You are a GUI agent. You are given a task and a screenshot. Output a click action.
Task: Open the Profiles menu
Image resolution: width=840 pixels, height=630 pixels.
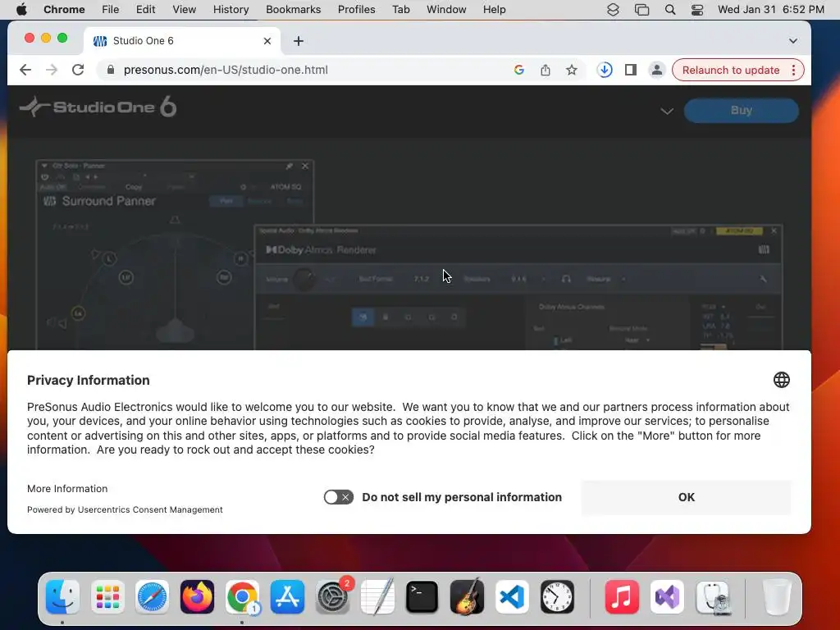(356, 9)
